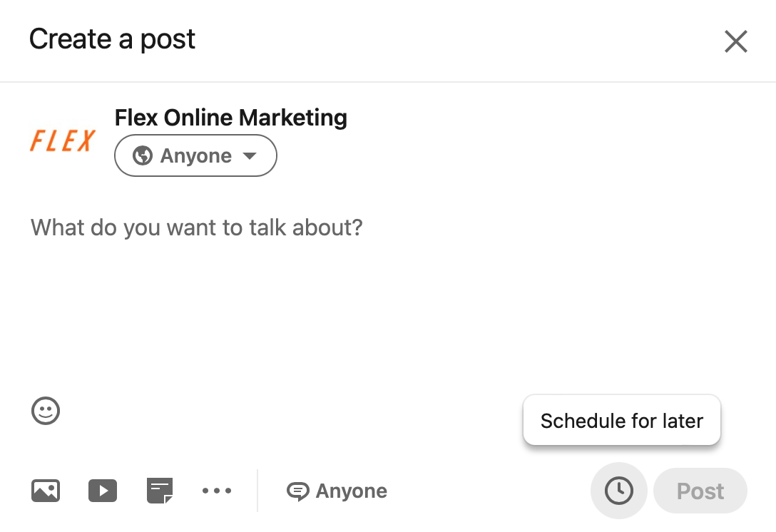Click the FLEX company logo
Viewport: 776px width, 532px height.
[x=63, y=140]
